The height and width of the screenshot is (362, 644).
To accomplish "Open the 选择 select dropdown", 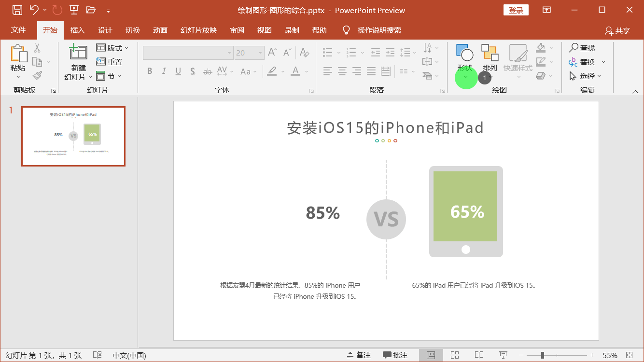I will 585,76.
